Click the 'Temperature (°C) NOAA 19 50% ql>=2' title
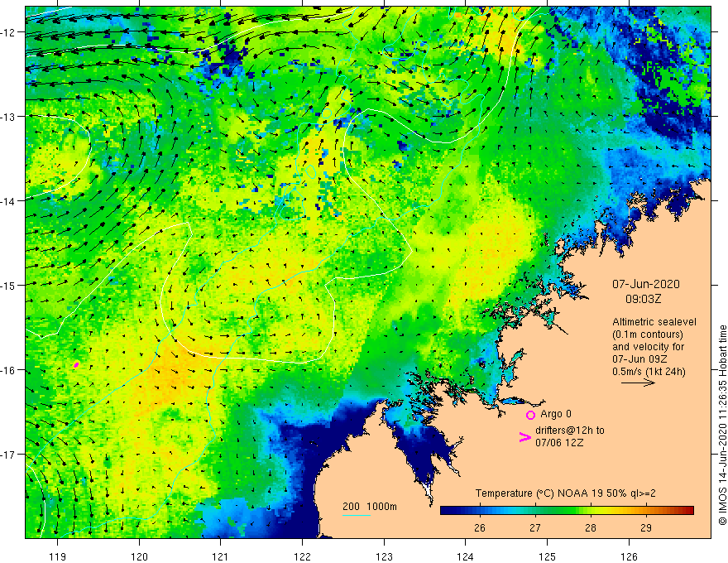Viewport: 728px width, 563px height. pos(566,493)
